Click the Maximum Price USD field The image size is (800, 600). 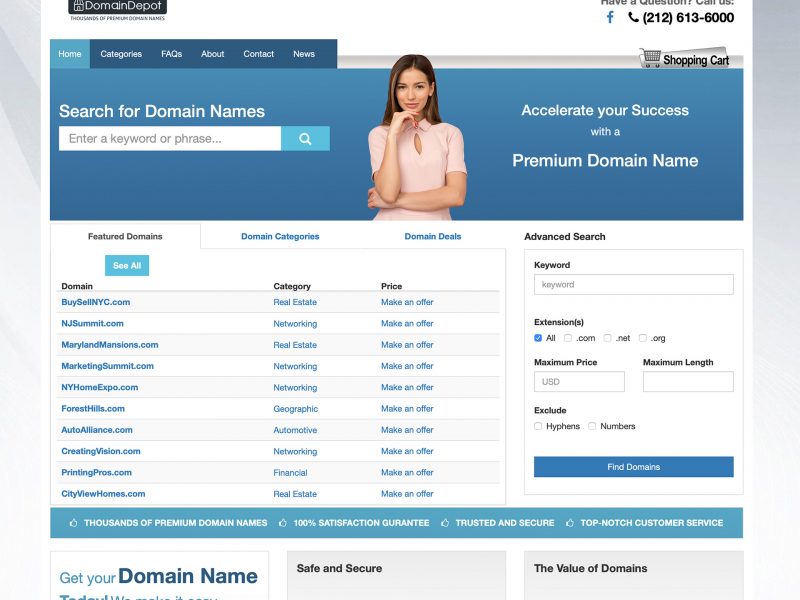click(579, 382)
